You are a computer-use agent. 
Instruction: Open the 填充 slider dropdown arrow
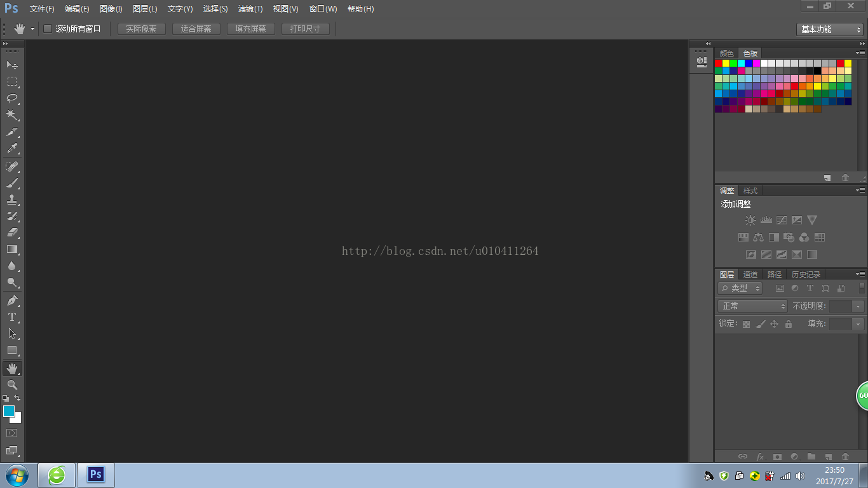coord(858,324)
